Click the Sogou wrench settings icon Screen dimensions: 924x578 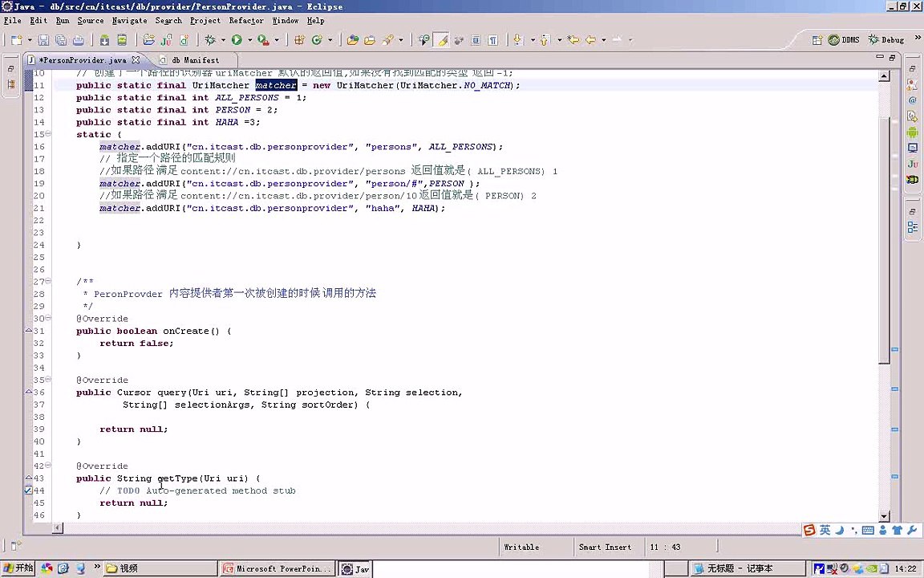pos(912,530)
